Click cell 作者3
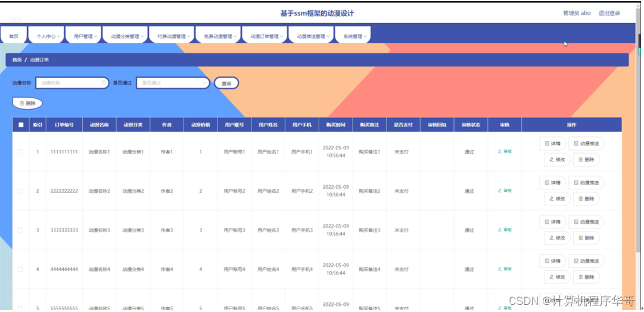644x312 pixels. 167,230
